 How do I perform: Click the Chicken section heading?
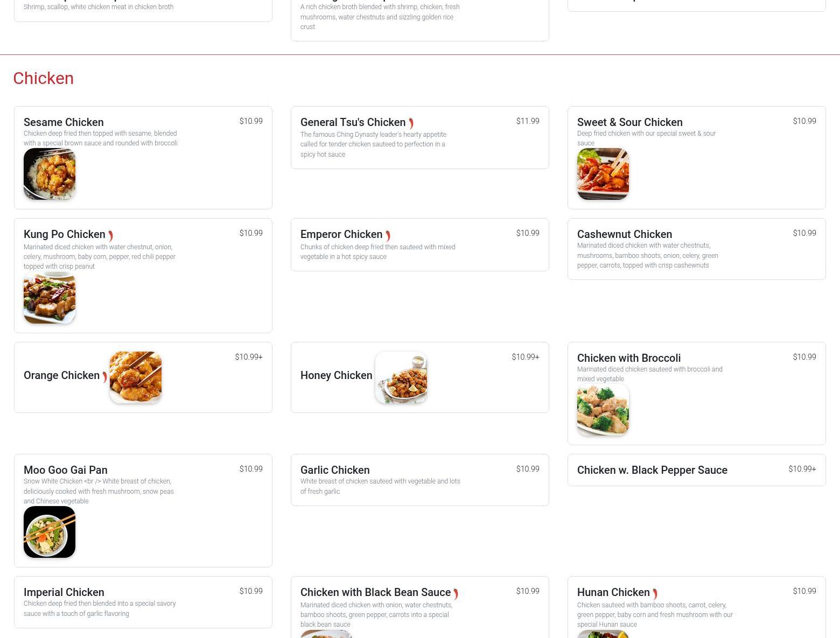coord(43,78)
